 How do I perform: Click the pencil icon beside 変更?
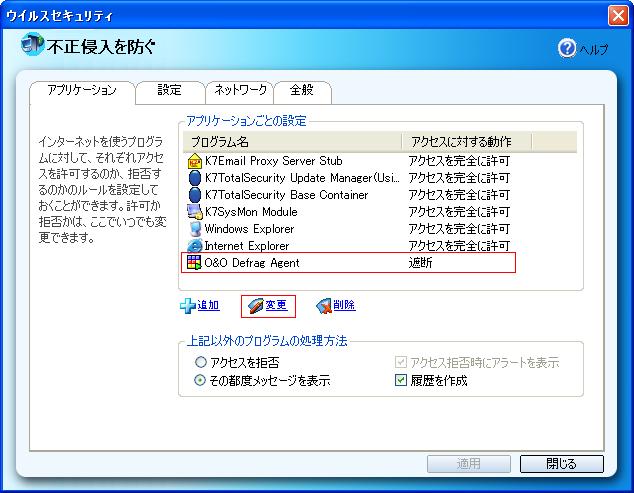point(255,306)
